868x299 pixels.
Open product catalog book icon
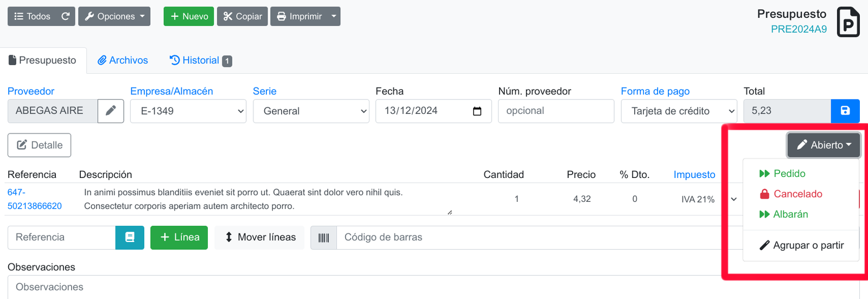[x=130, y=238]
